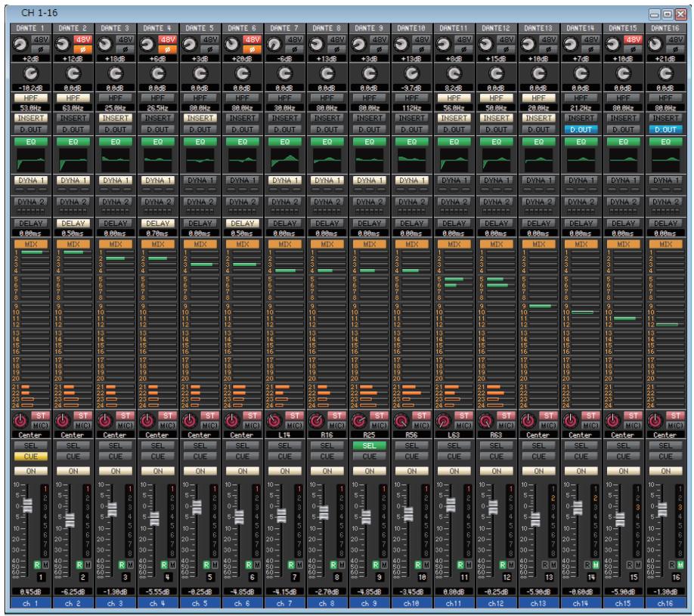Toggle the phase invert button on DANTE 9

click(x=380, y=50)
